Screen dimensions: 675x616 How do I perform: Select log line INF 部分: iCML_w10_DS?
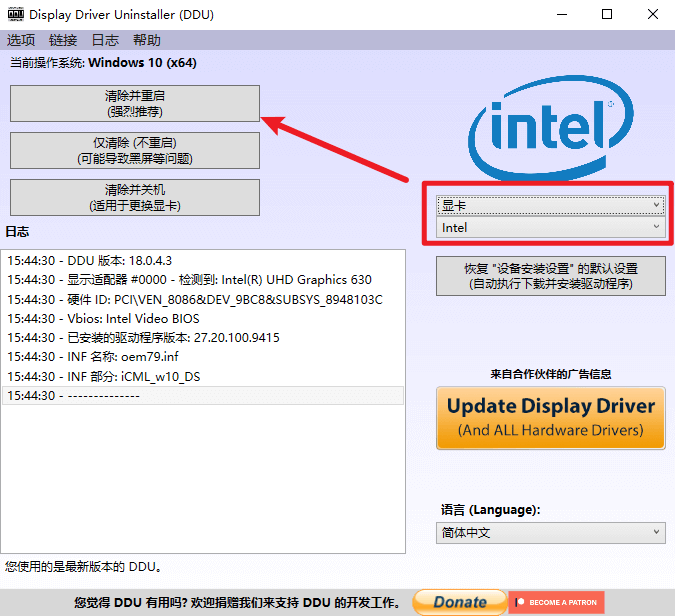pyautogui.click(x=202, y=377)
